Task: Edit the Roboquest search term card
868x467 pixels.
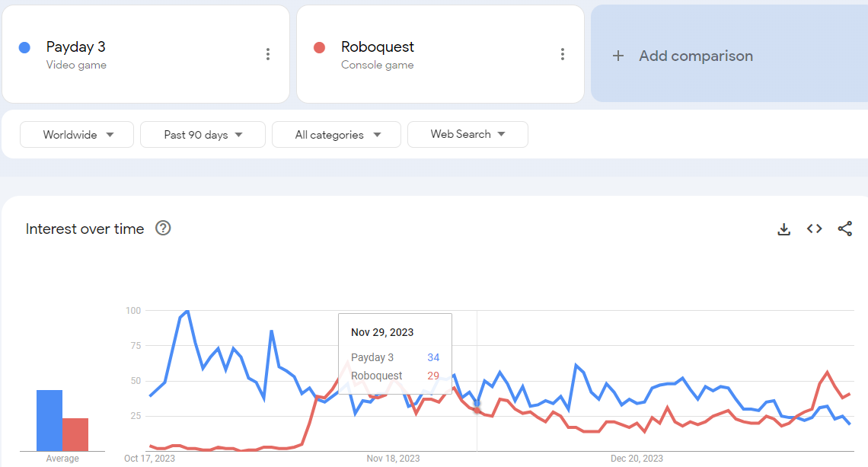Action: (441, 54)
